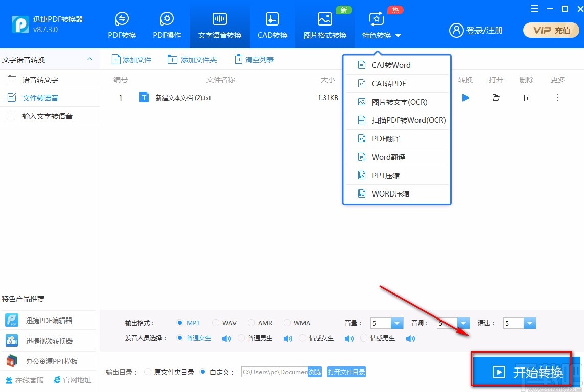The image size is (584, 392).
Task: Click the 在线客服 support icon
Action: point(24,380)
